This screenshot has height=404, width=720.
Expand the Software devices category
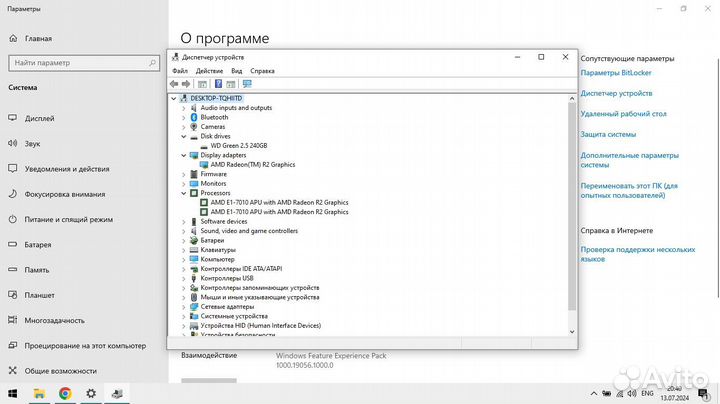pos(184,222)
